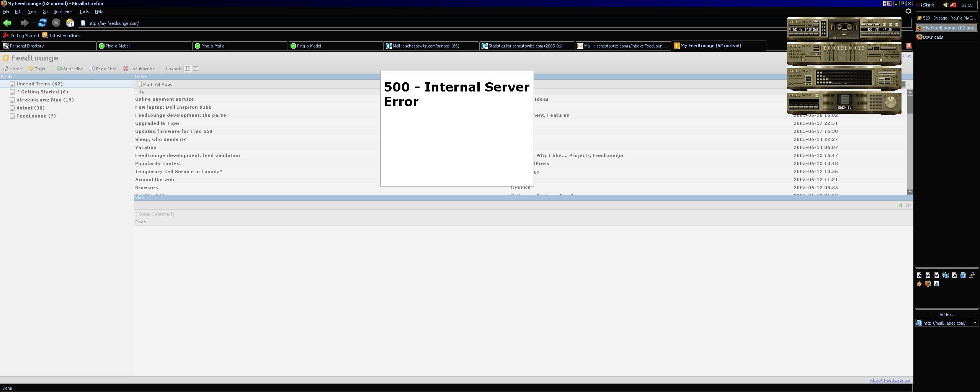Tick the Mark All Read checkbox
This screenshot has width=980, height=392.
pos(139,84)
